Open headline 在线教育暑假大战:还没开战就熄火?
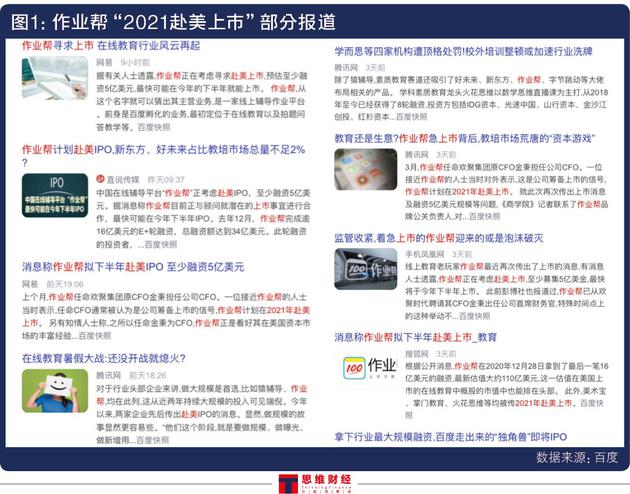Image resolution: width=630 pixels, height=494 pixels. pos(104,358)
